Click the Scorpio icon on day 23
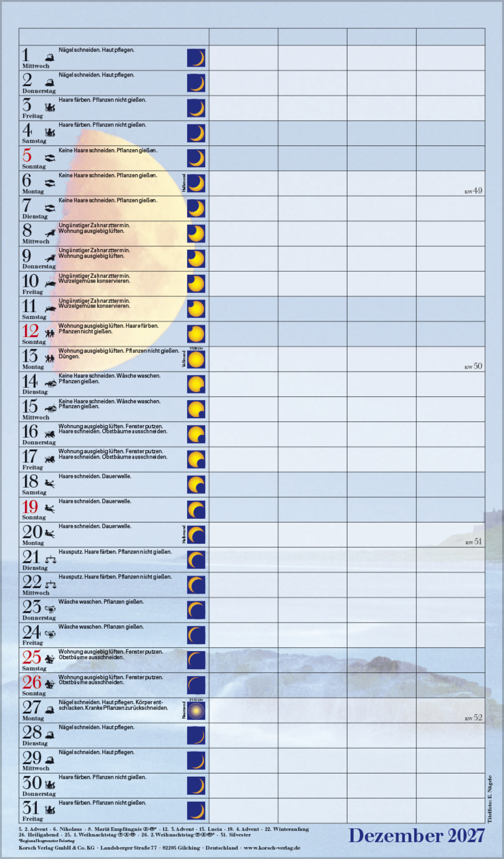 (x=50, y=609)
